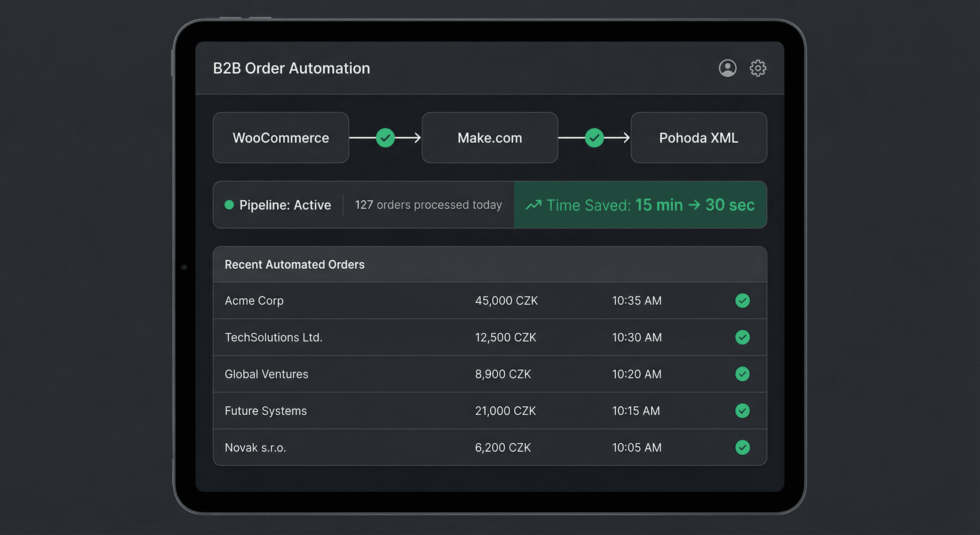Screen dimensions: 980x535
Task: Click the checkmark between WooCommerce and Make.com
Action: click(x=385, y=138)
